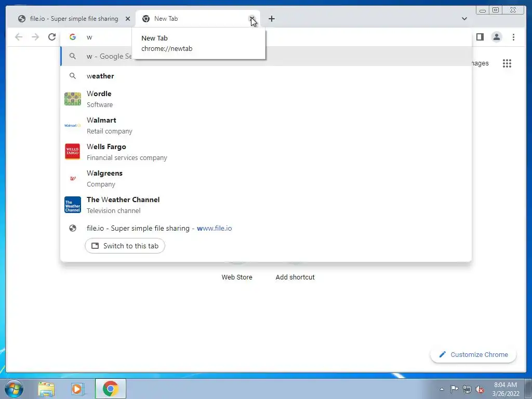Viewport: 532px width, 399px height.
Task: Choose The Weather Channel suggestion
Action: [x=266, y=205]
